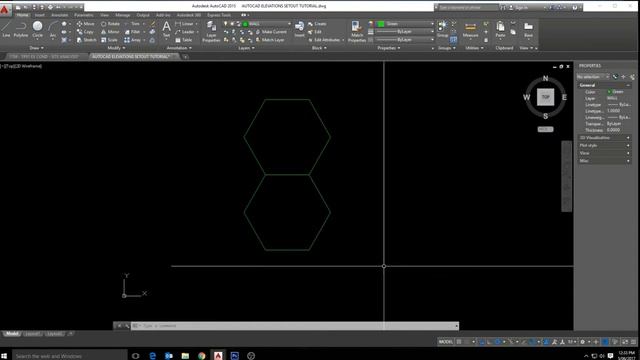Expand the Modify panel
Image resolution: width=640 pixels, height=360 pixels.
point(116,48)
